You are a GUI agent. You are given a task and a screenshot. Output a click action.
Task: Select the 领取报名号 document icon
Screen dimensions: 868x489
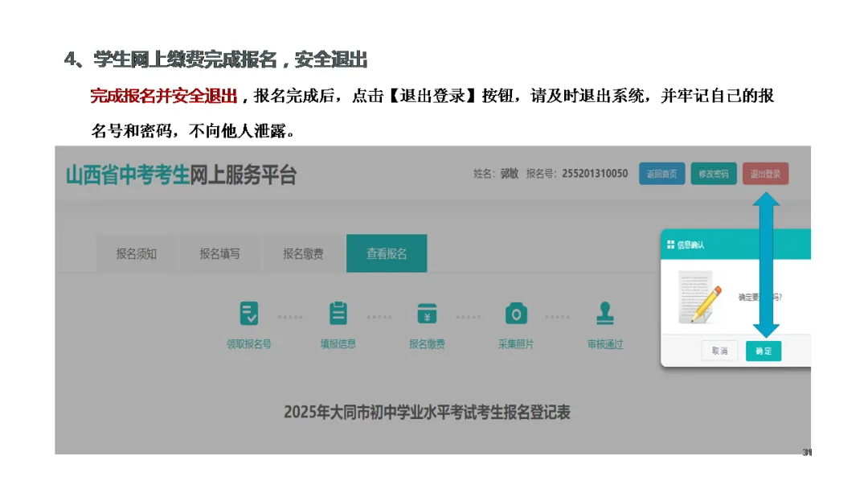[x=248, y=313]
